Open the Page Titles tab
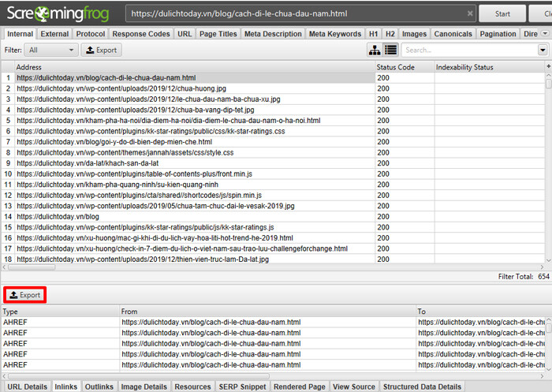The height and width of the screenshot is (392, 552). [218, 34]
